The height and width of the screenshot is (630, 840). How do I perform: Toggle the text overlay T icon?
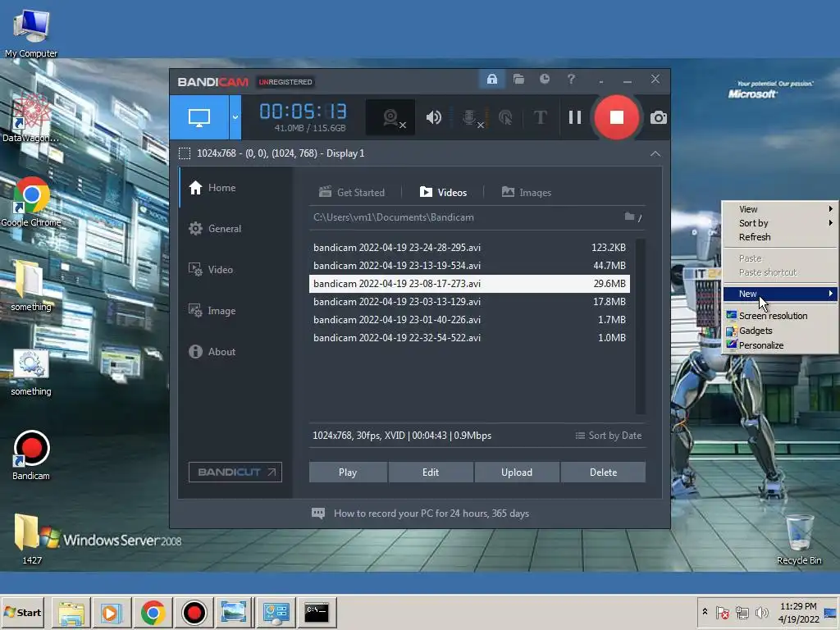(x=541, y=117)
